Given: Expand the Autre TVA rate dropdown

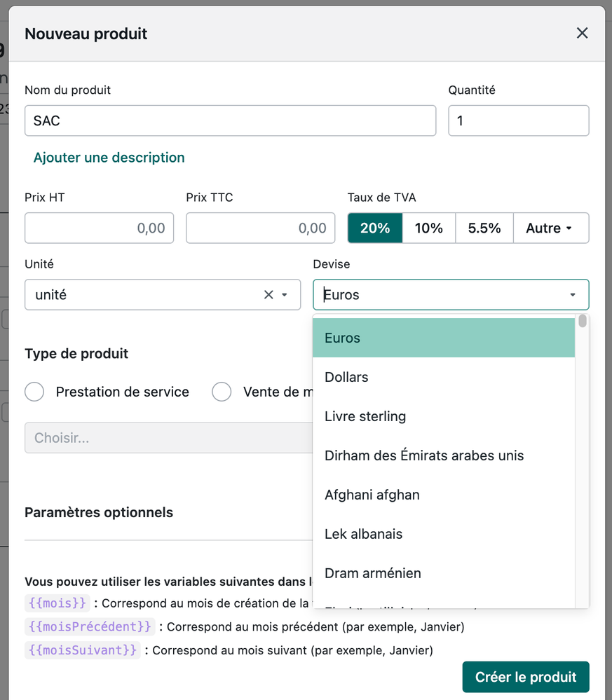Looking at the screenshot, I should (x=550, y=228).
